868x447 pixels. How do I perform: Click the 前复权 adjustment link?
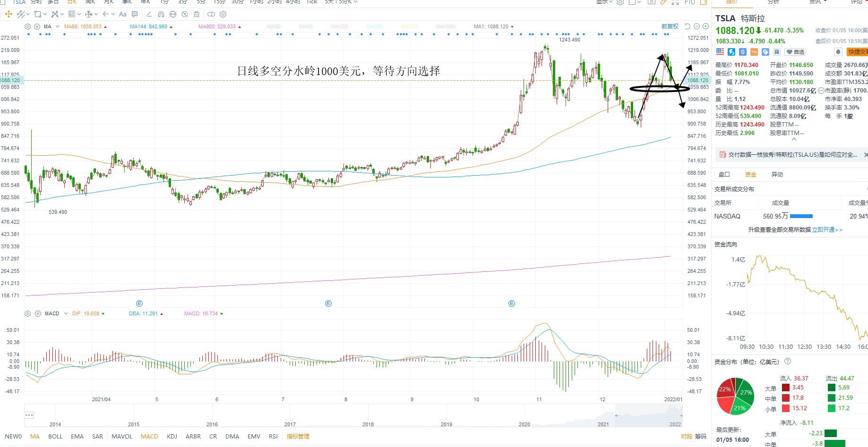(x=670, y=26)
